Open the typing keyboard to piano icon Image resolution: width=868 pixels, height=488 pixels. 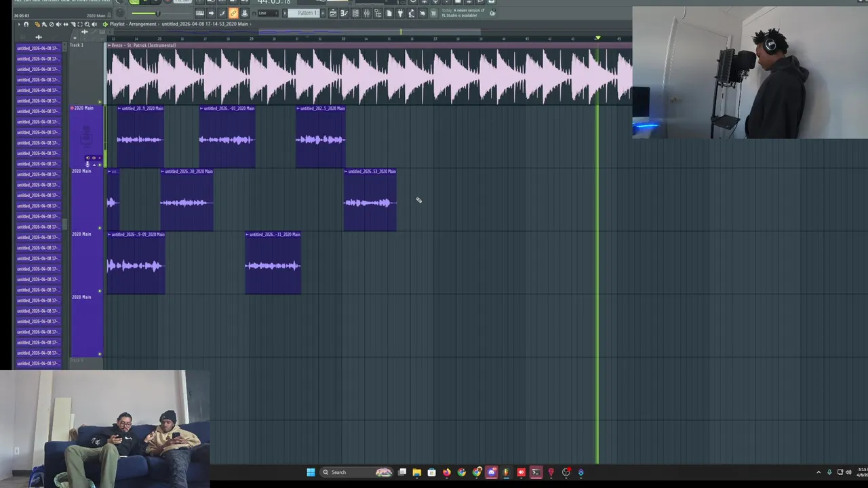[x=200, y=13]
